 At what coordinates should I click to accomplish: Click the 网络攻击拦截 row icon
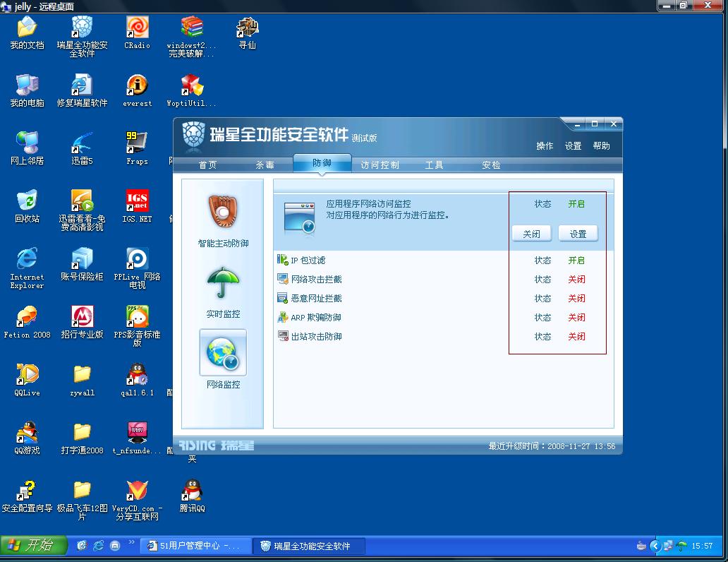(x=282, y=279)
